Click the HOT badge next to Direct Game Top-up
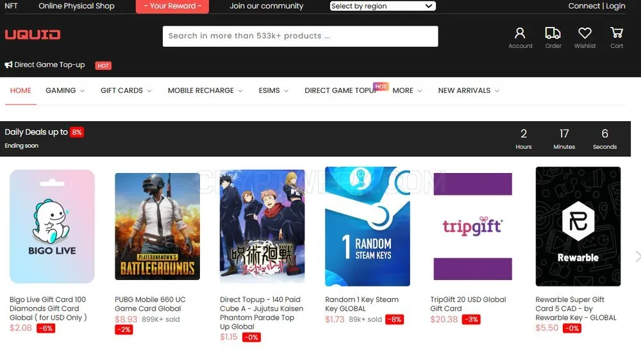The image size is (641, 364). click(103, 65)
